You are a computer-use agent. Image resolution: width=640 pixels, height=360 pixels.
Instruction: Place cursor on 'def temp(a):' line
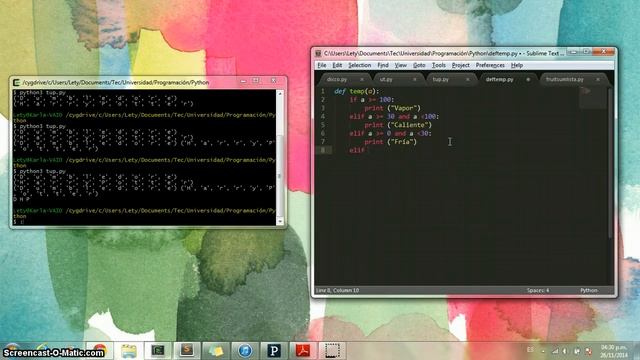pos(356,91)
